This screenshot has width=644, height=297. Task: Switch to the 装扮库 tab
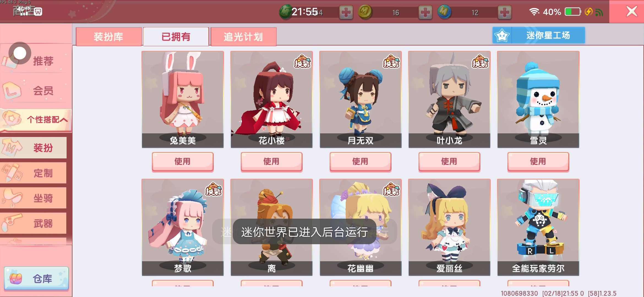coord(109,37)
